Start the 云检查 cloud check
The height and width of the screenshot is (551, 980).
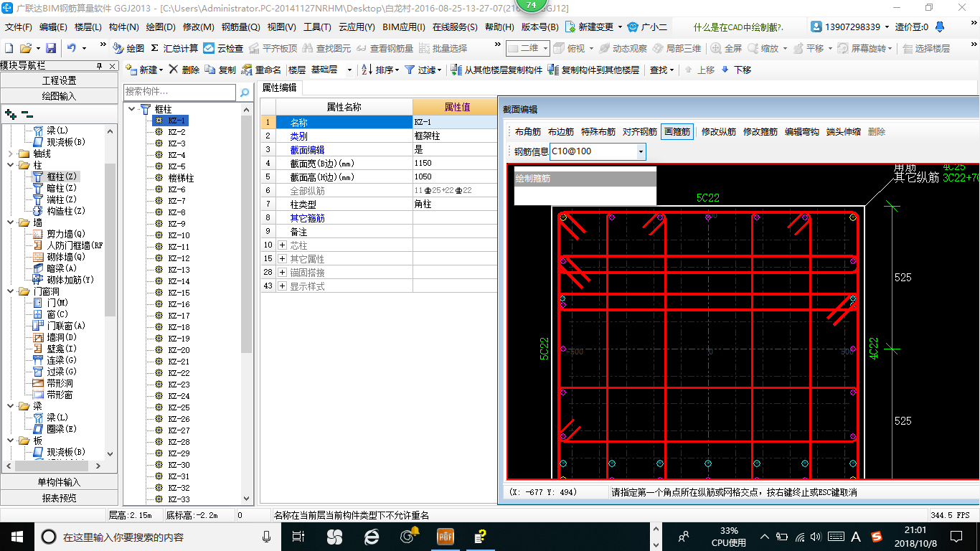[x=223, y=48]
